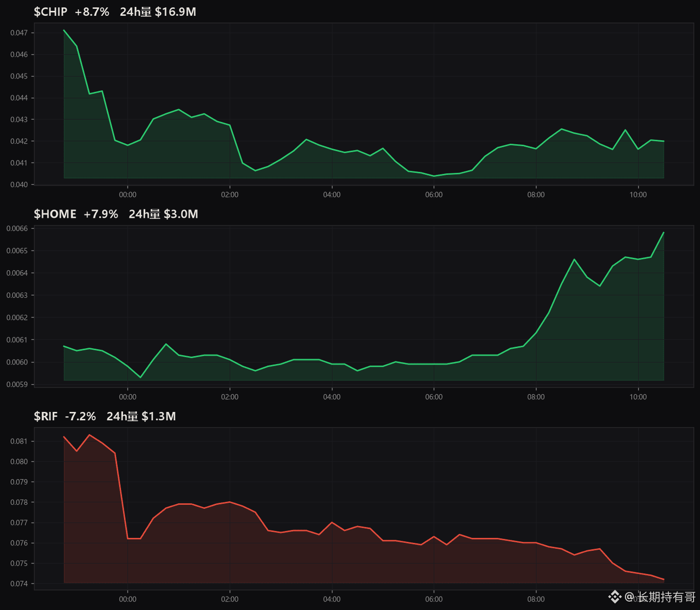Image resolution: width=700 pixels, height=610 pixels.
Task: Click the 0.079 price axis label
Action: 19,482
